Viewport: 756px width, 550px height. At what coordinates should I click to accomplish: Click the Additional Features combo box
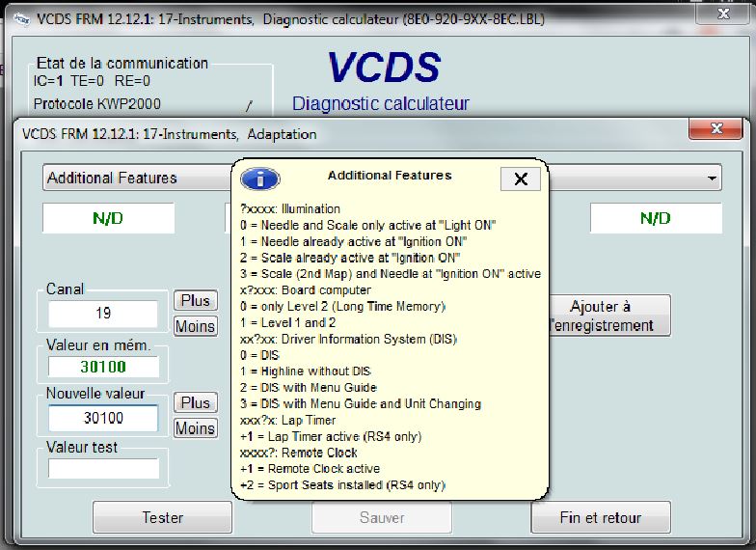coord(382,178)
